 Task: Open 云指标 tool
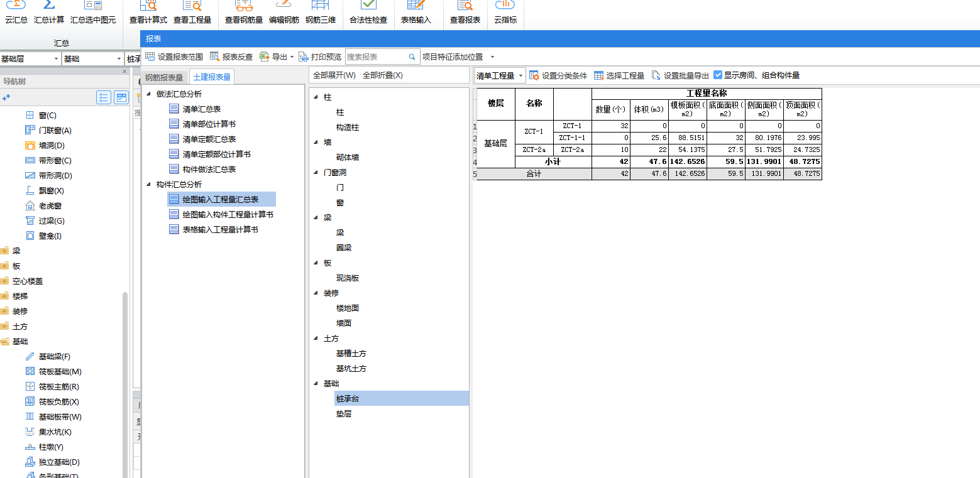pos(505,13)
